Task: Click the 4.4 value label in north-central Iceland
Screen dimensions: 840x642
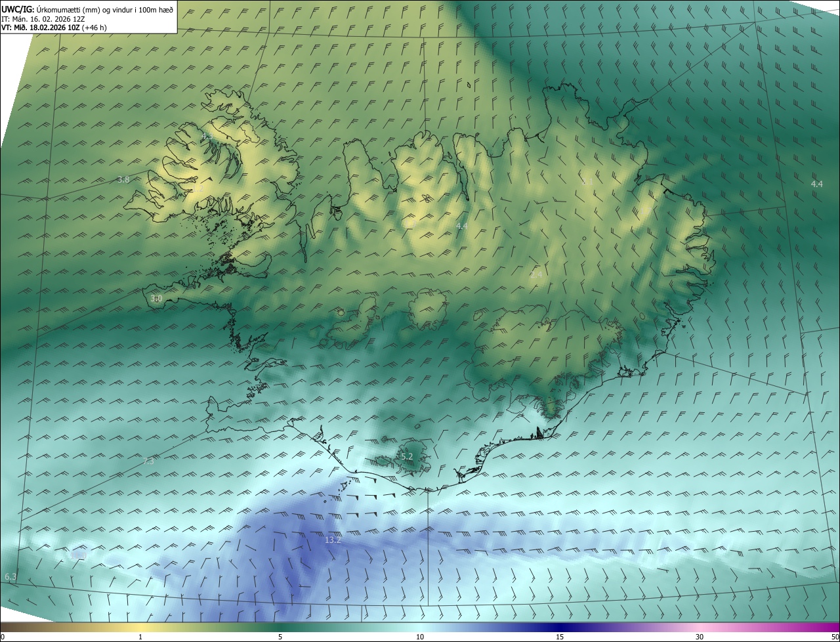Action: tap(462, 226)
